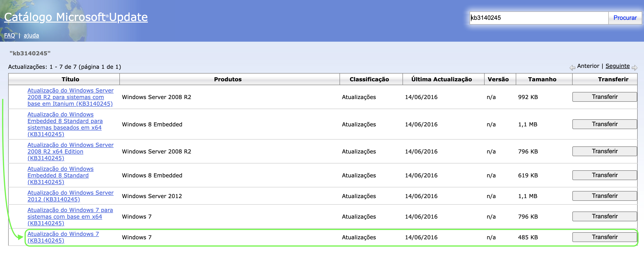
Task: Click the kb3140245 search input field
Action: (539, 18)
